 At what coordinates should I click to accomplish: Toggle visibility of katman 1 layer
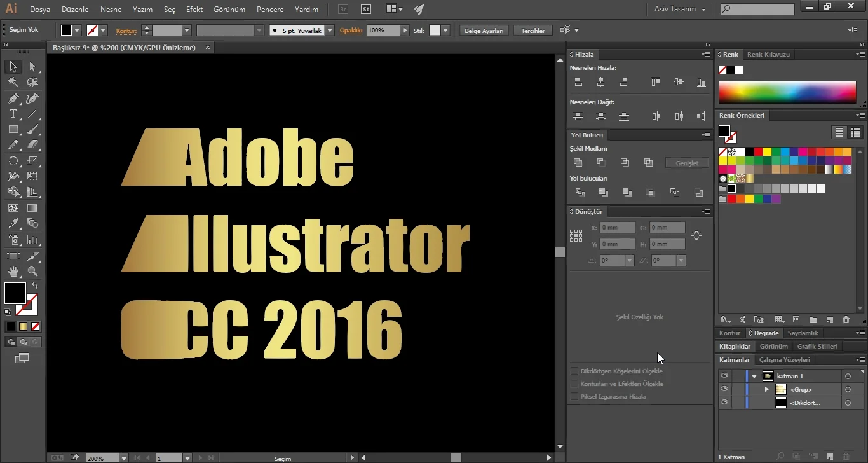coord(724,376)
